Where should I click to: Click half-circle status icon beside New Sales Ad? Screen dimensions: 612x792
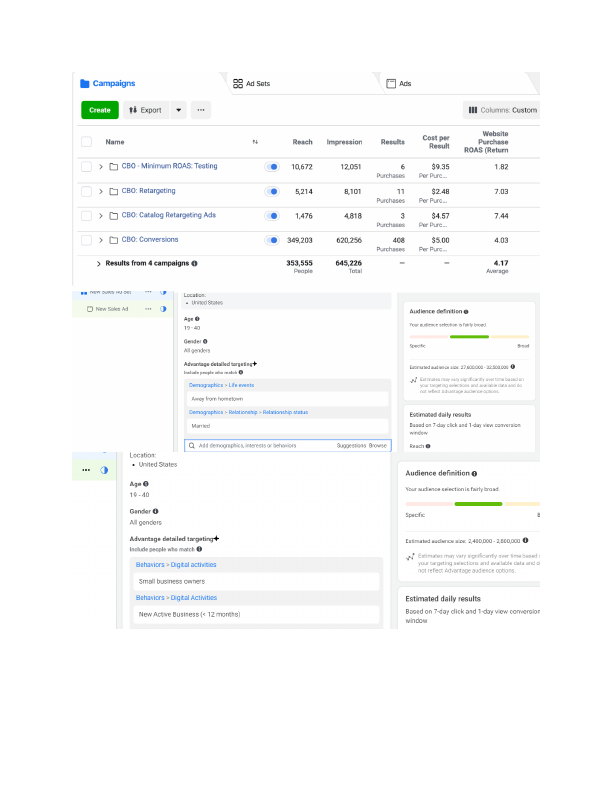pos(163,309)
